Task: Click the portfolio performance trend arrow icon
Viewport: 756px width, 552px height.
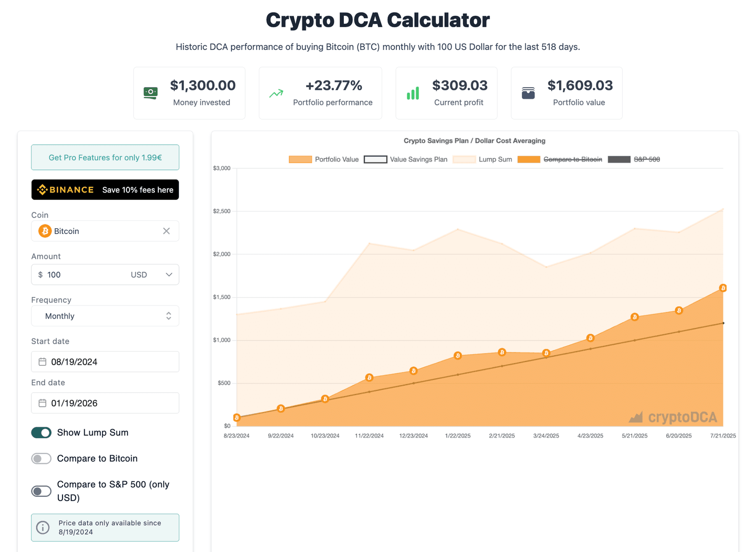Action: pyautogui.click(x=276, y=92)
